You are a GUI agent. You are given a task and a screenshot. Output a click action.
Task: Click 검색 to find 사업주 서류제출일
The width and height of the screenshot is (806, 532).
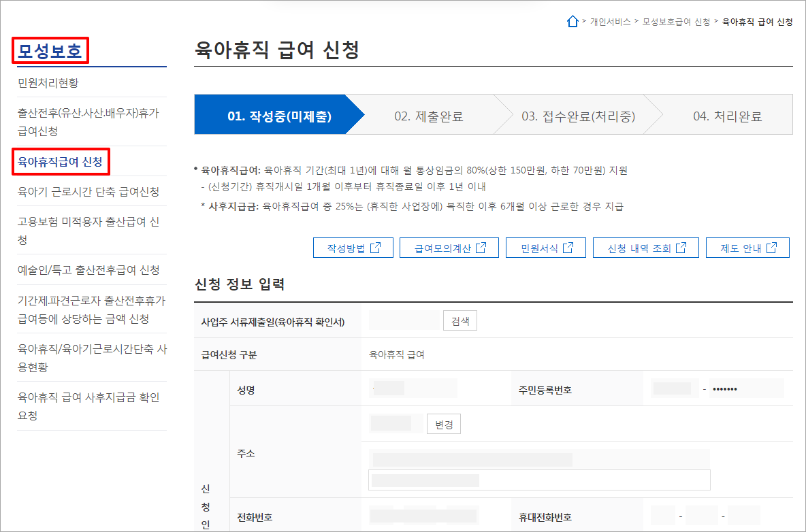(460, 320)
